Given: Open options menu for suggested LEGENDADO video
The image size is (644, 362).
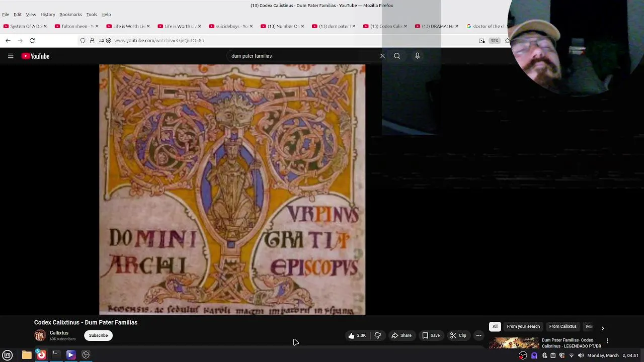Looking at the screenshot, I should tap(607, 341).
